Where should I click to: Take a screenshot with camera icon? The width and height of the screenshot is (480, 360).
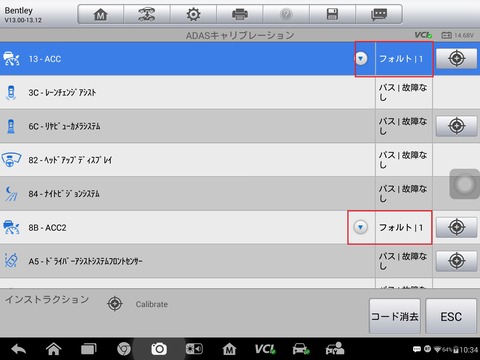pos(159,349)
